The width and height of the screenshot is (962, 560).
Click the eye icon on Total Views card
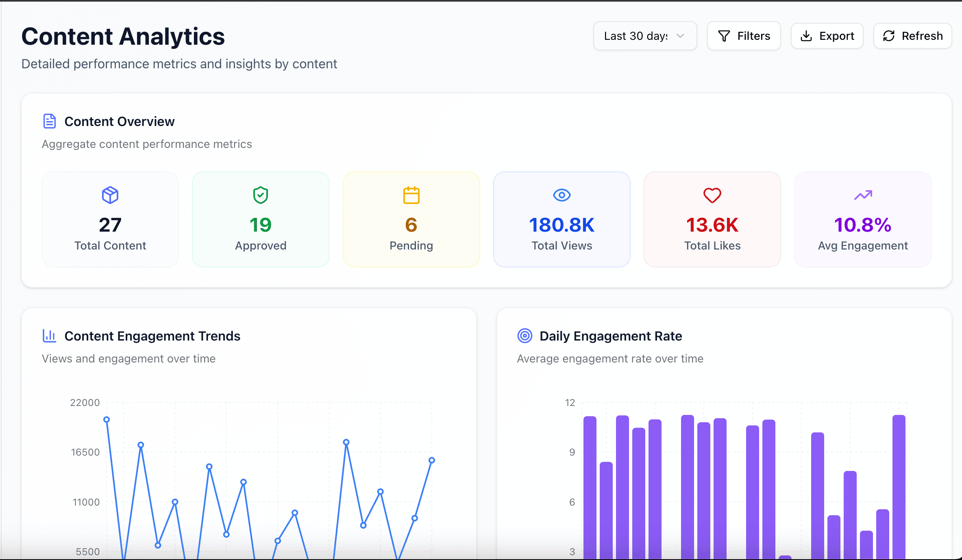(562, 195)
